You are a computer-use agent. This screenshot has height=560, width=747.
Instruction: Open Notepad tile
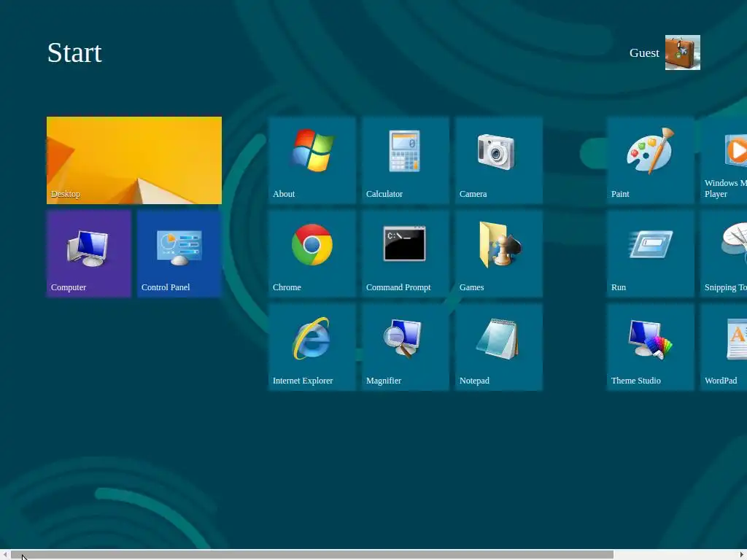pyautogui.click(x=499, y=346)
